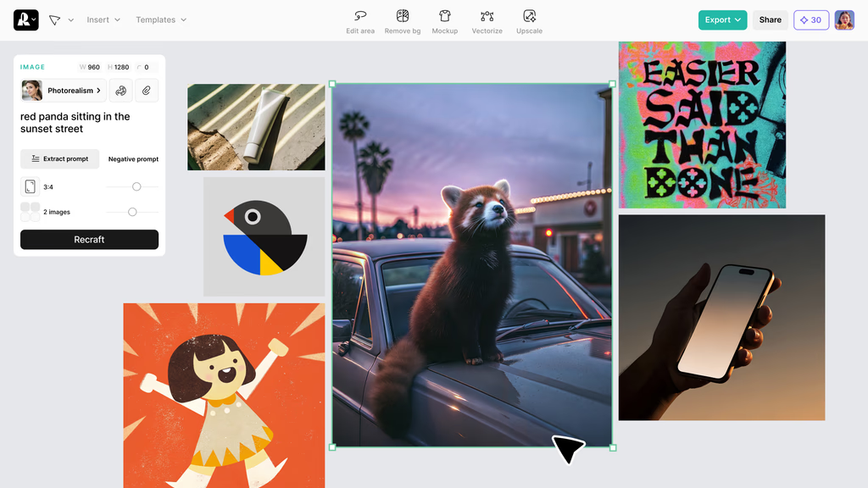Click Extract prompt button

pyautogui.click(x=60, y=158)
